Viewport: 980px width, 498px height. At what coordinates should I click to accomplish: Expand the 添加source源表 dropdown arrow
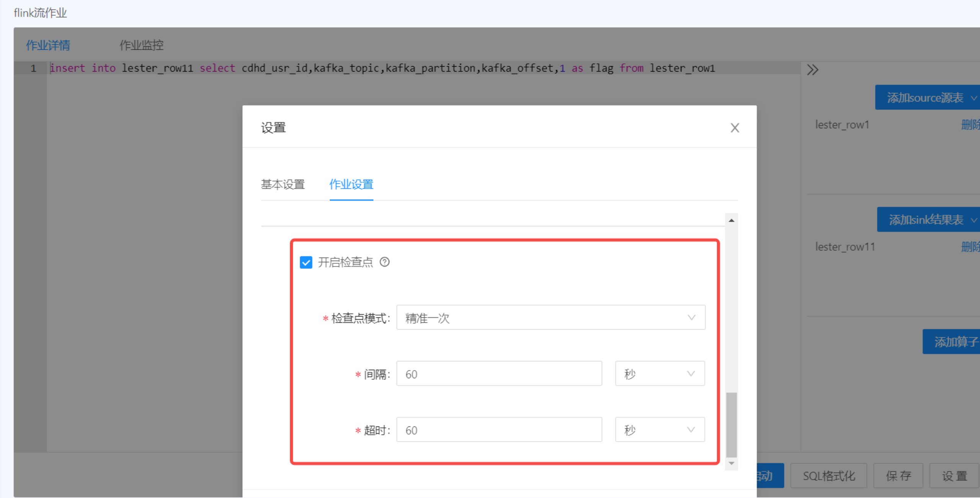click(973, 98)
